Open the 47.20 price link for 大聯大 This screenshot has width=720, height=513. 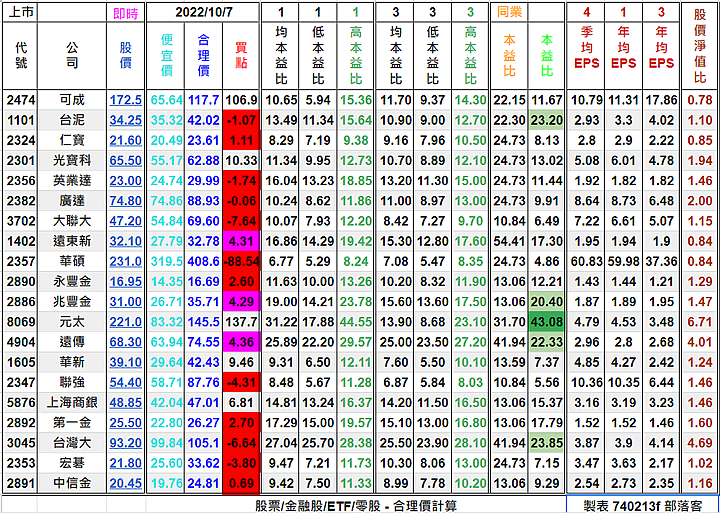pos(125,221)
